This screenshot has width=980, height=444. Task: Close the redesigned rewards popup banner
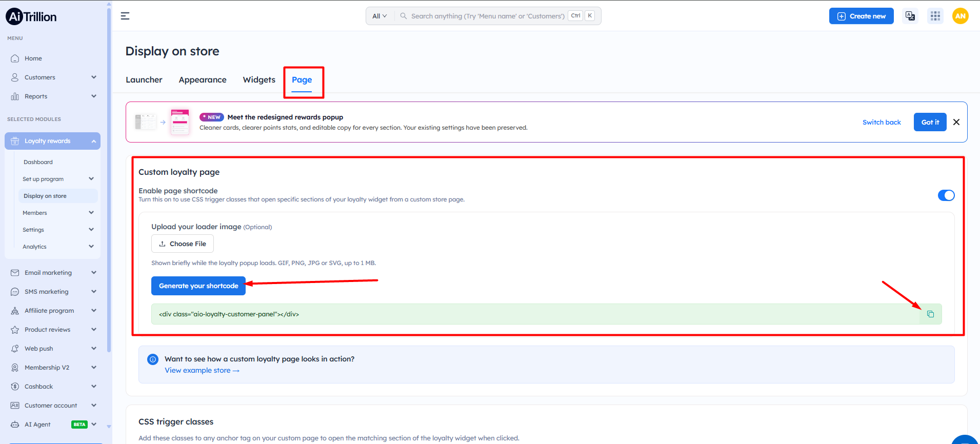point(956,122)
